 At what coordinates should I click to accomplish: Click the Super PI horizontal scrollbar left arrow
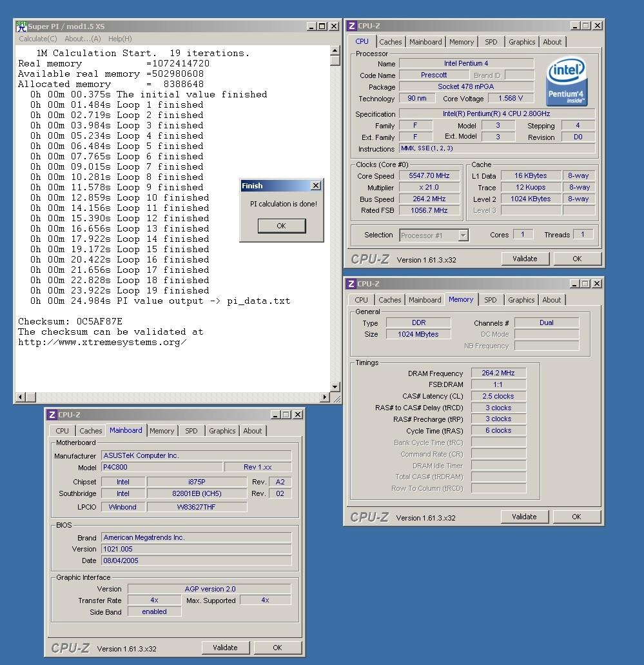point(21,397)
